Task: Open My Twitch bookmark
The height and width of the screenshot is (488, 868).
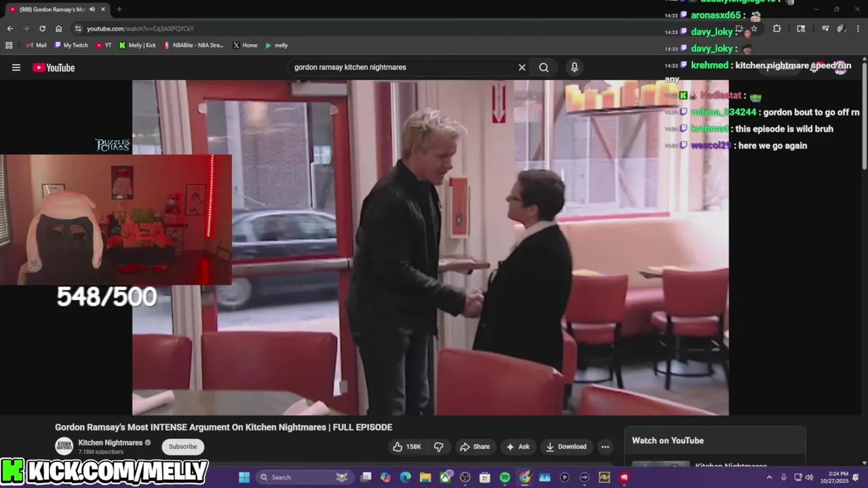Action: [x=71, y=45]
